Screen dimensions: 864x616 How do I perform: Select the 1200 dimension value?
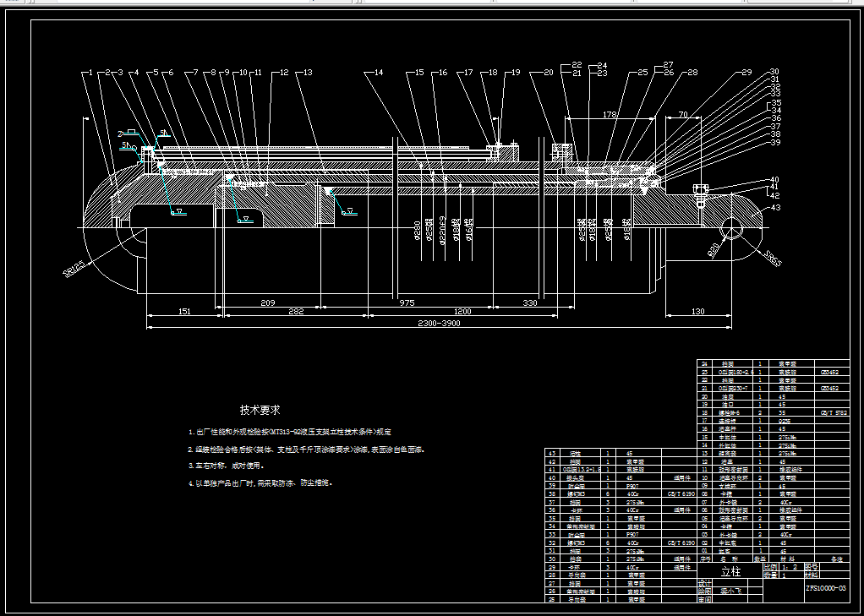(462, 311)
